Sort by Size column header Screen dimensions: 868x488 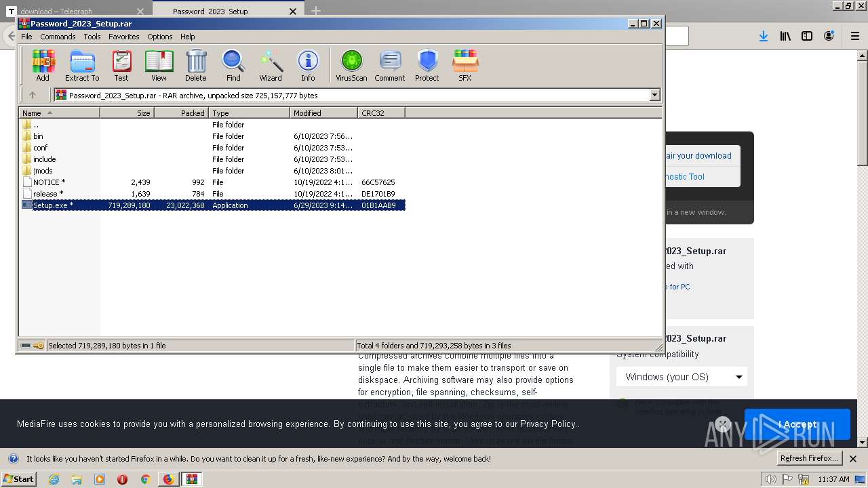tap(127, 113)
